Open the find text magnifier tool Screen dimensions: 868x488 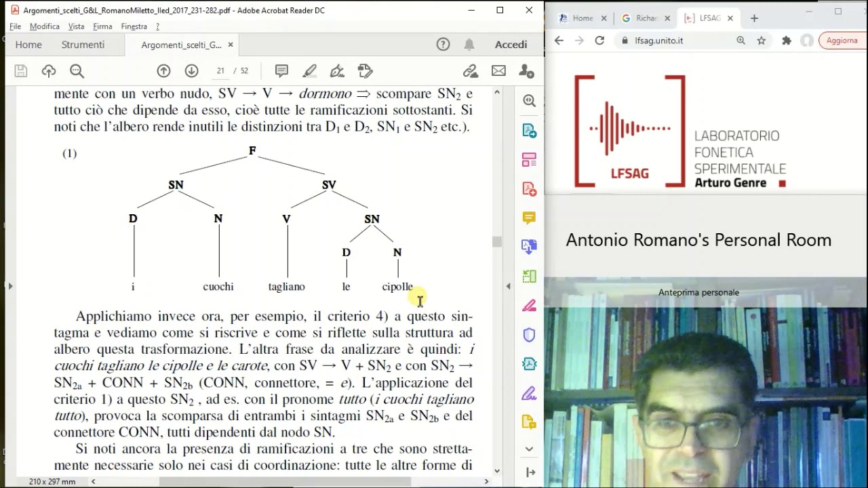click(77, 71)
